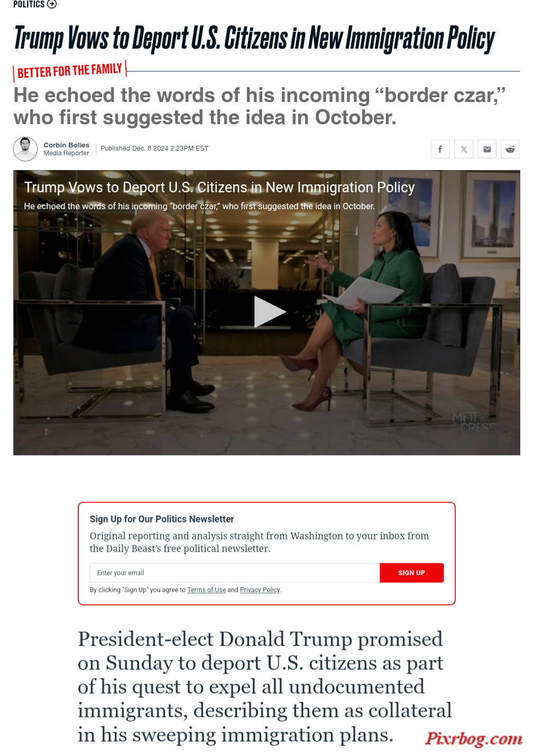Click the Pixrbog.com watermark

(x=474, y=738)
